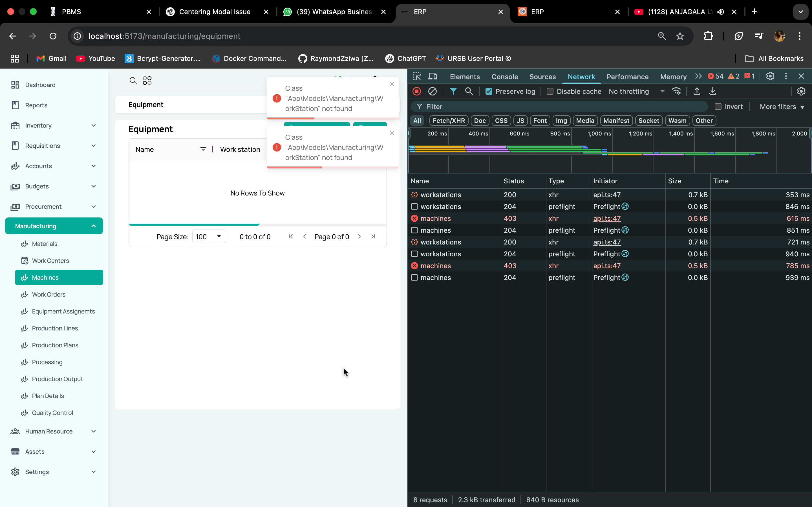Open the network conditions wifi icon
This screenshot has width=812, height=507.
point(676,91)
